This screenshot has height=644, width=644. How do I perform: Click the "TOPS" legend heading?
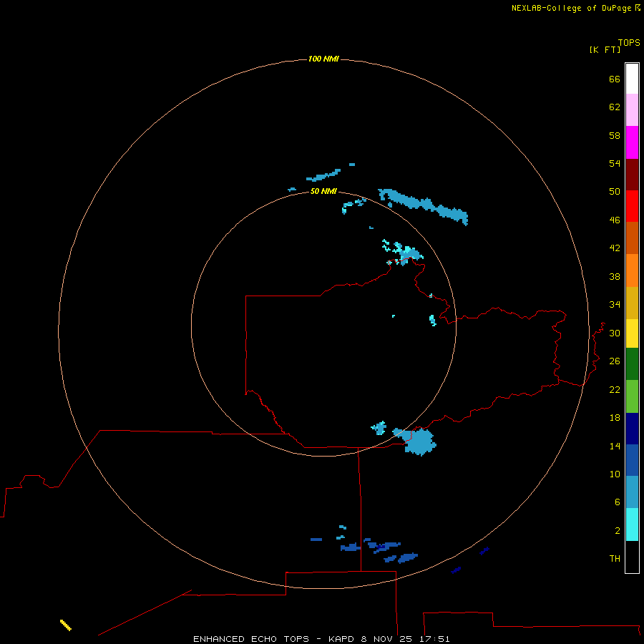pos(629,42)
